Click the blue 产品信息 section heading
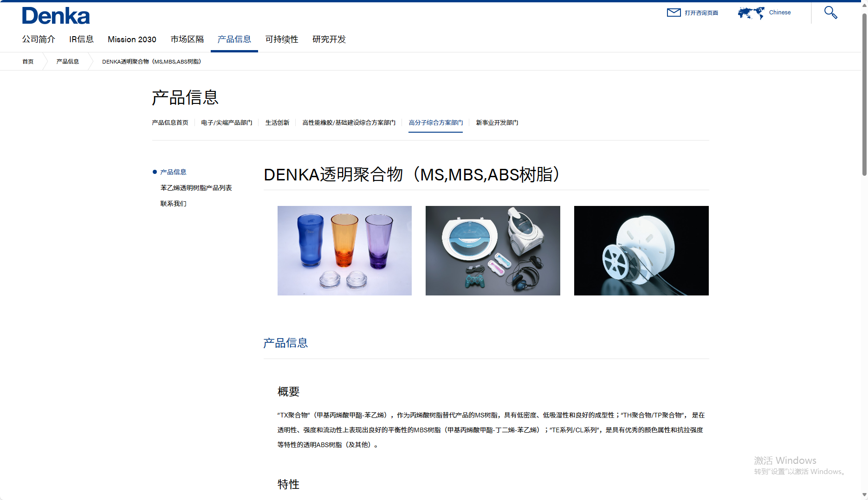The height and width of the screenshot is (500, 868). (x=285, y=343)
